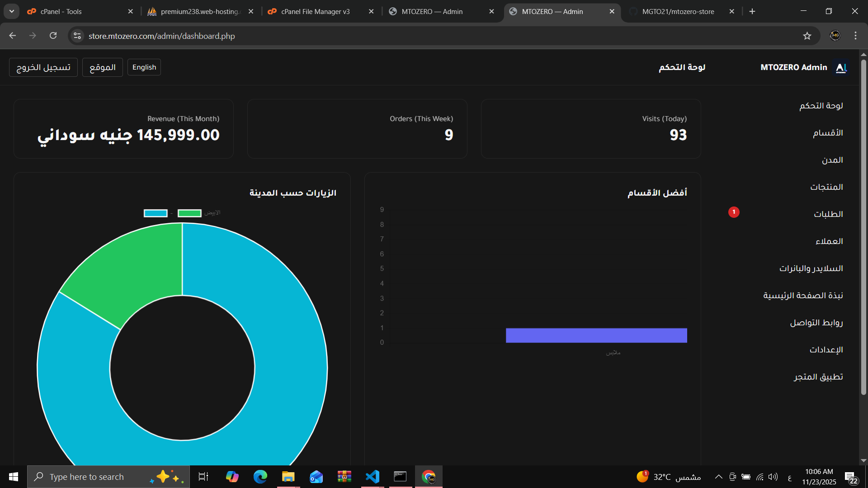Switch to cPanel File Manager v3 tab
The width and height of the screenshot is (868, 488).
coord(315,11)
